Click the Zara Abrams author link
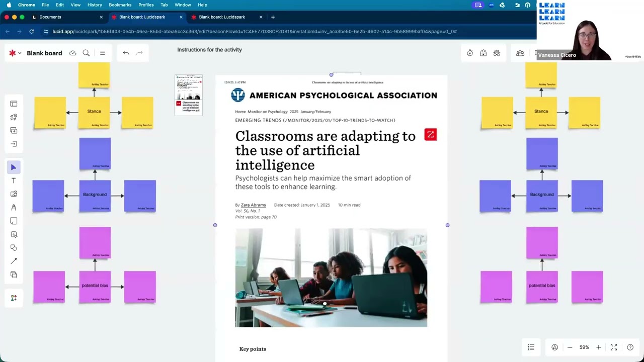Image resolution: width=644 pixels, height=362 pixels. point(253,205)
